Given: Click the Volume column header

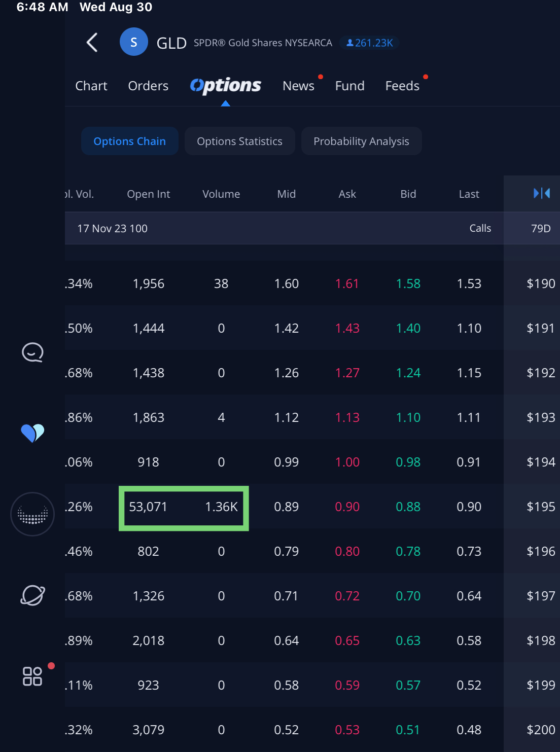Looking at the screenshot, I should (221, 194).
